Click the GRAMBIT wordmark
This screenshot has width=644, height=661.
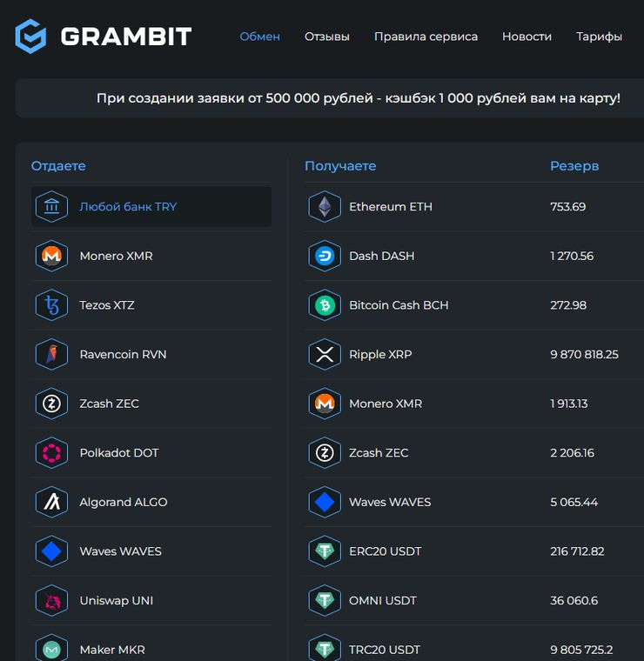[126, 37]
